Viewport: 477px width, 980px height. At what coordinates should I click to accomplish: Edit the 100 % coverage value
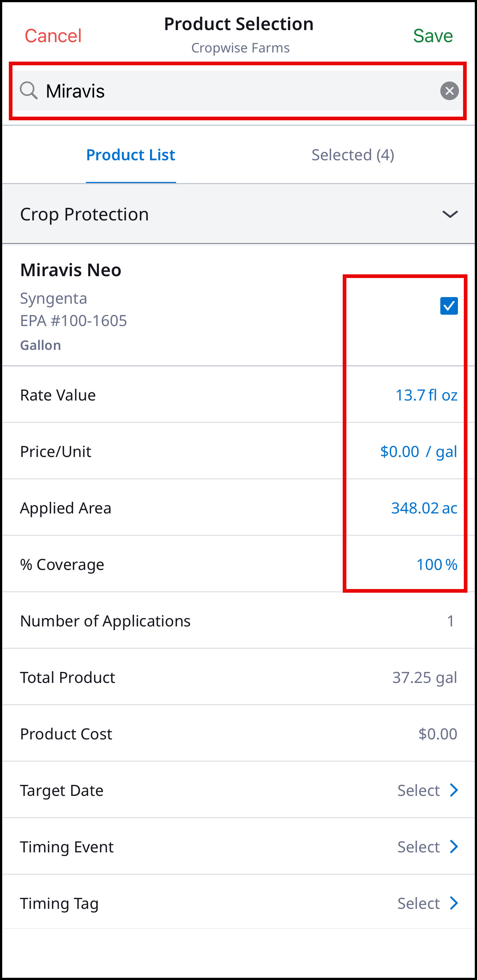click(437, 564)
